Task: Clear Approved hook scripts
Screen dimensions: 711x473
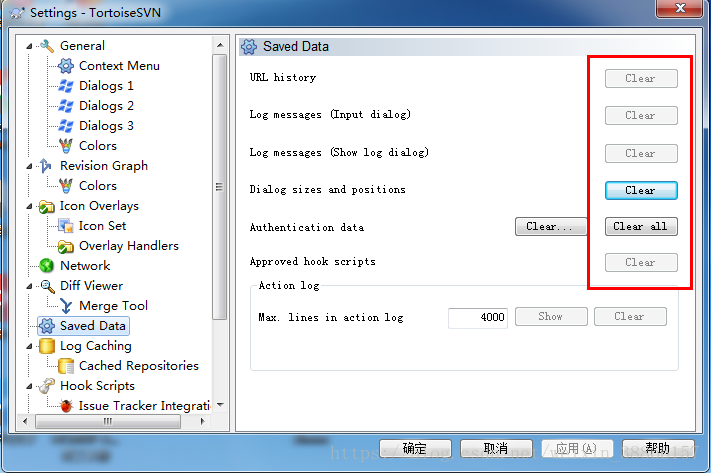Action: click(x=641, y=263)
